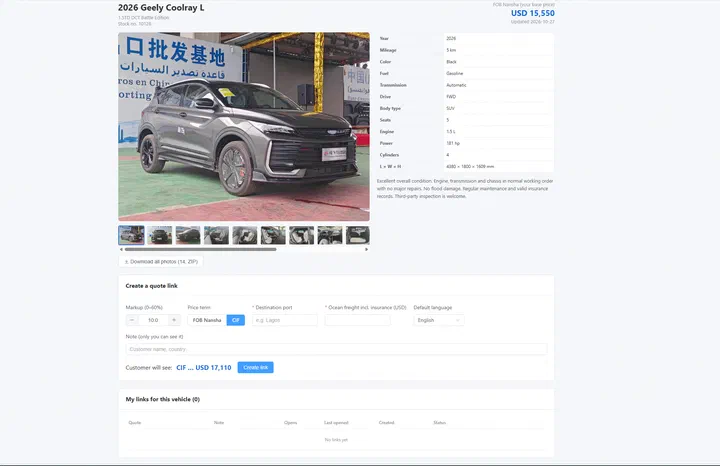Image resolution: width=720 pixels, height=466 pixels.
Task: Select the first front-view car thumbnail
Action: [x=131, y=235]
